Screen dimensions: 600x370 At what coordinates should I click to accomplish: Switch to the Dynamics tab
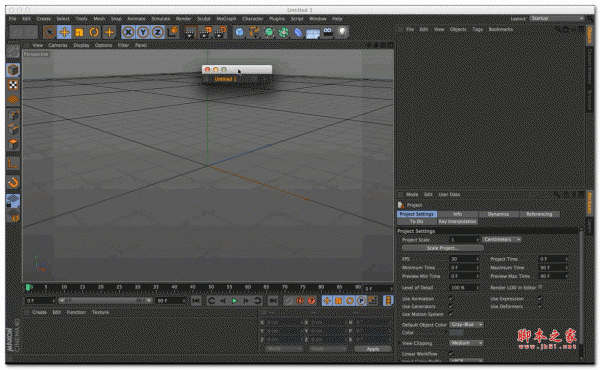498,214
